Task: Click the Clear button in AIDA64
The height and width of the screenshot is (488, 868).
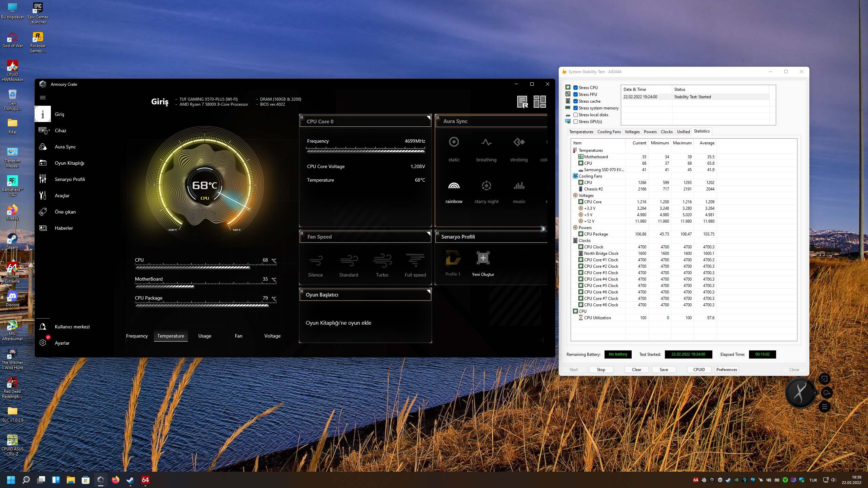Action: click(x=636, y=370)
